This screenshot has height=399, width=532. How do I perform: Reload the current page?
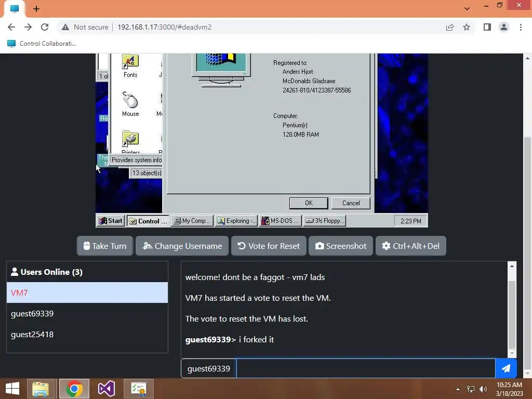pyautogui.click(x=45, y=27)
